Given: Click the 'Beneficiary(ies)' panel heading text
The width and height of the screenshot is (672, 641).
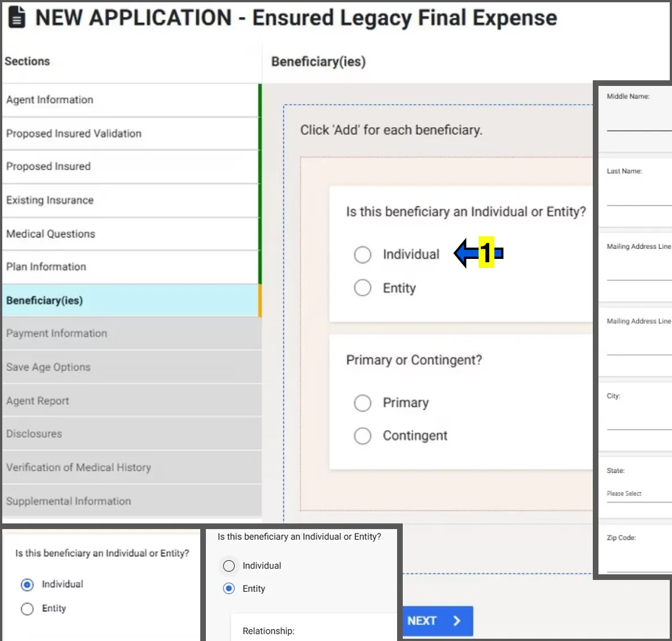Looking at the screenshot, I should [318, 62].
